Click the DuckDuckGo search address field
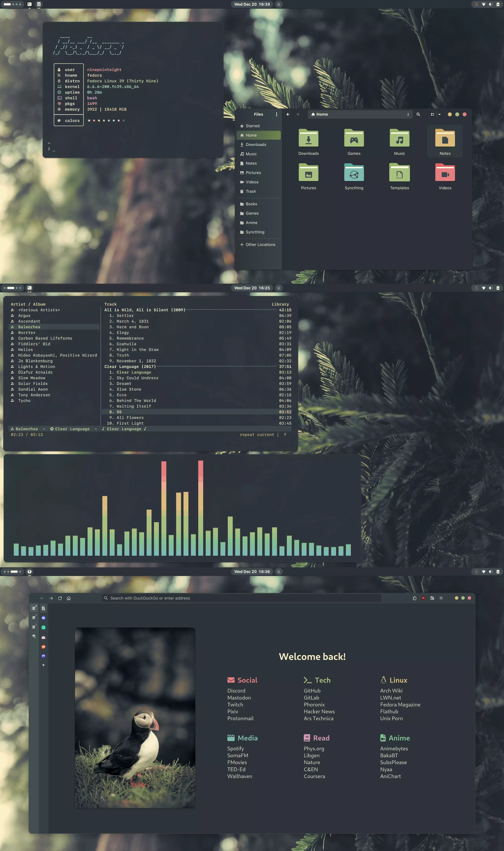Viewport: 504px width, 851px height. click(x=242, y=598)
